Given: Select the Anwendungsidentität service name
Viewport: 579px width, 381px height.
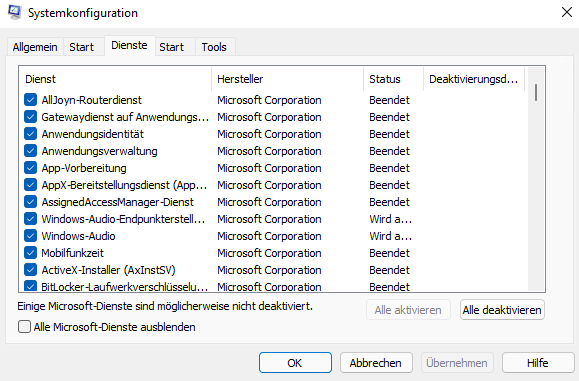Looking at the screenshot, I should pos(92,134).
